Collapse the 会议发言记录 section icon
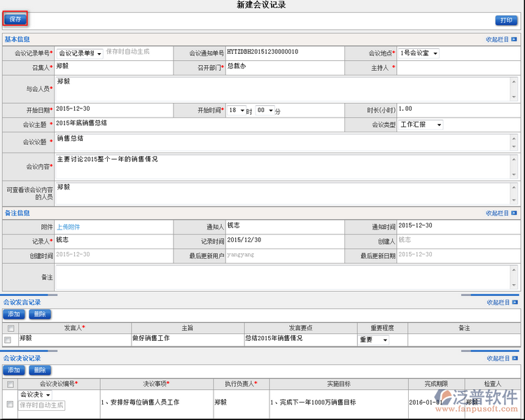This screenshot has height=420, width=525. pyautogui.click(x=515, y=302)
